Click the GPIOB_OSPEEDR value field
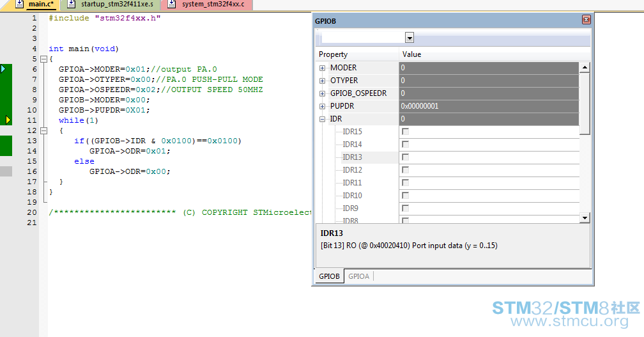The image size is (644, 337). tap(489, 93)
